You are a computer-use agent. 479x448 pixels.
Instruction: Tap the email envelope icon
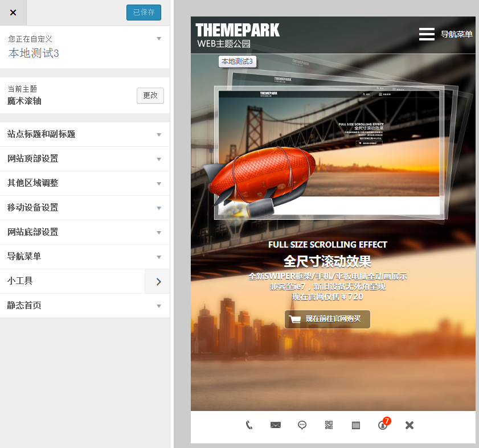[276, 425]
